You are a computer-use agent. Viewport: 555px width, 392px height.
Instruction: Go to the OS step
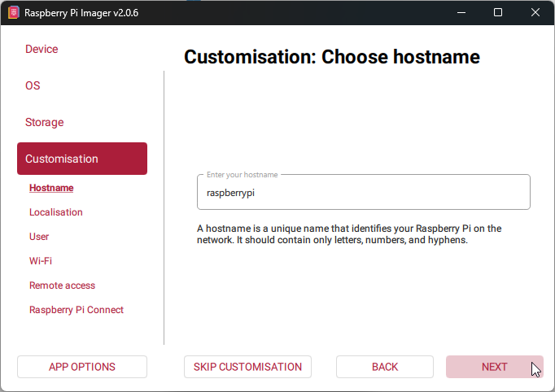pos(33,85)
